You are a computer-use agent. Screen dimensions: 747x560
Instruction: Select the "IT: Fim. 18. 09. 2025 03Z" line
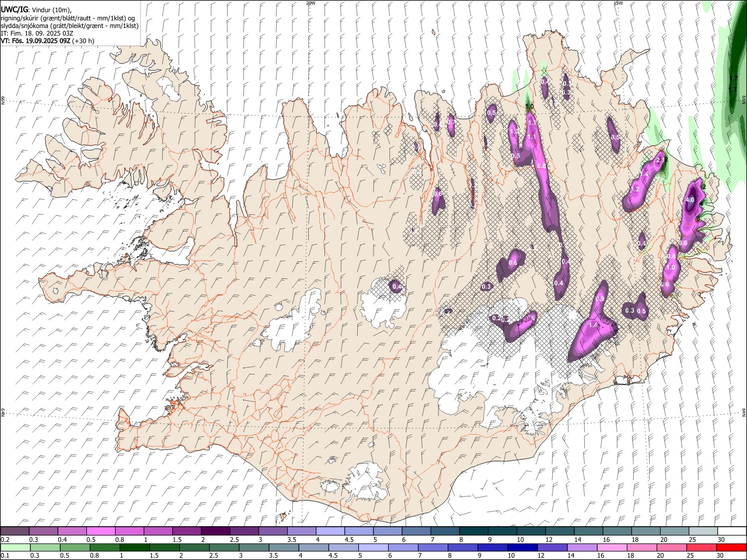point(37,33)
